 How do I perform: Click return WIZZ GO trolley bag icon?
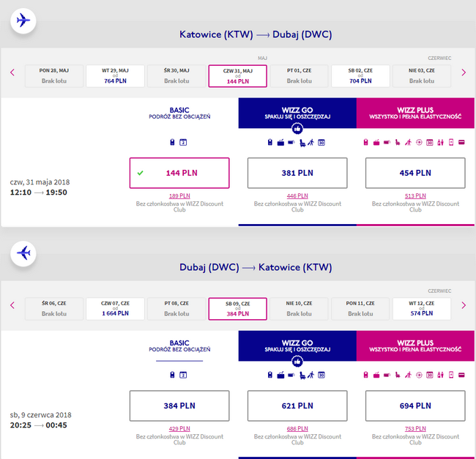[280, 375]
